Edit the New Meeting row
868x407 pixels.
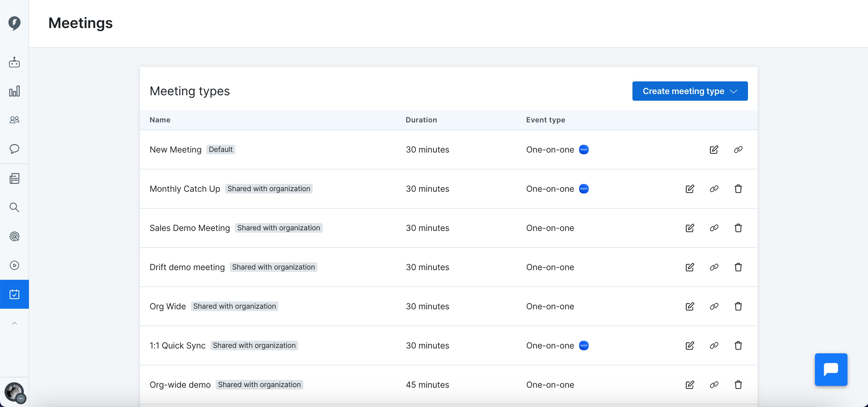point(714,150)
